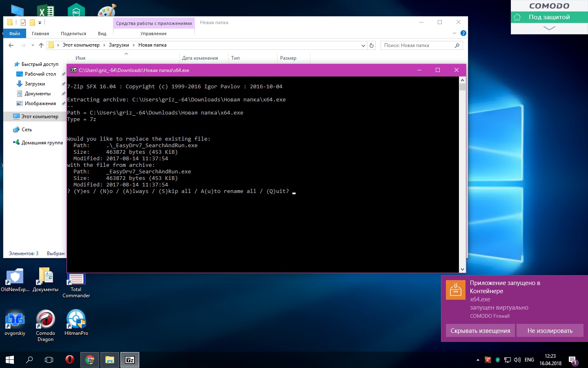
Task: Click the Comodo tray icon
Action: tap(488, 360)
